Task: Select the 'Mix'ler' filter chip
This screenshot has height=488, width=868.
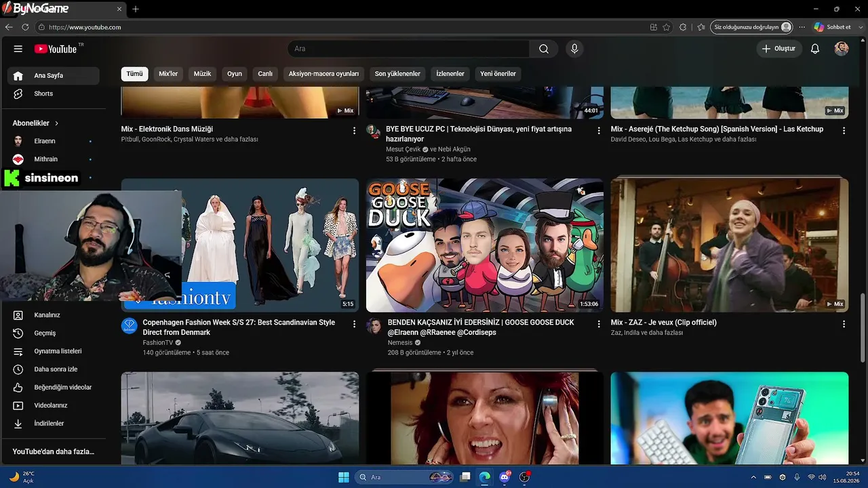Action: [x=168, y=74]
